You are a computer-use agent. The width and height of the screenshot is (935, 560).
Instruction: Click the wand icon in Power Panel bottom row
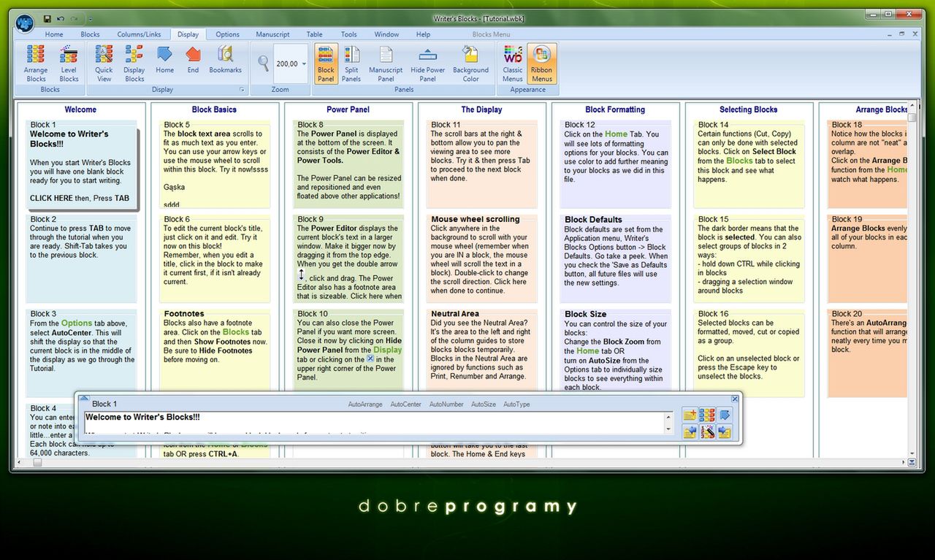706,431
